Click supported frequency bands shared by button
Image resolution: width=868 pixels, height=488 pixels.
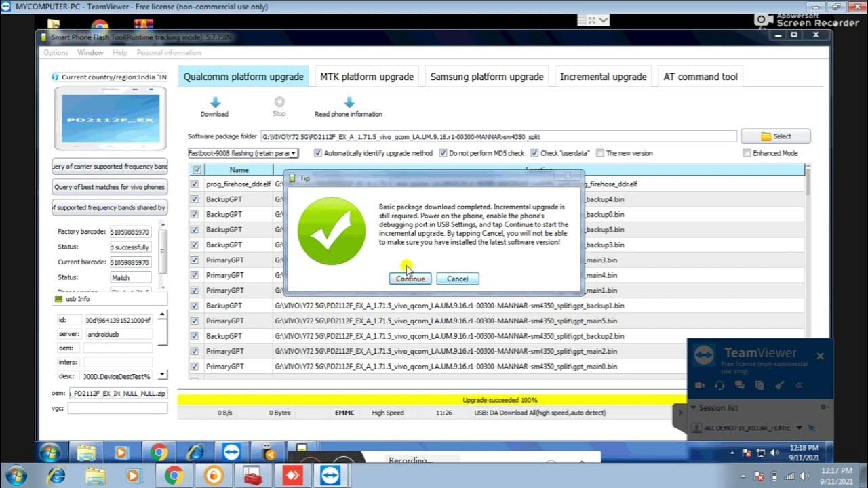[x=110, y=207]
